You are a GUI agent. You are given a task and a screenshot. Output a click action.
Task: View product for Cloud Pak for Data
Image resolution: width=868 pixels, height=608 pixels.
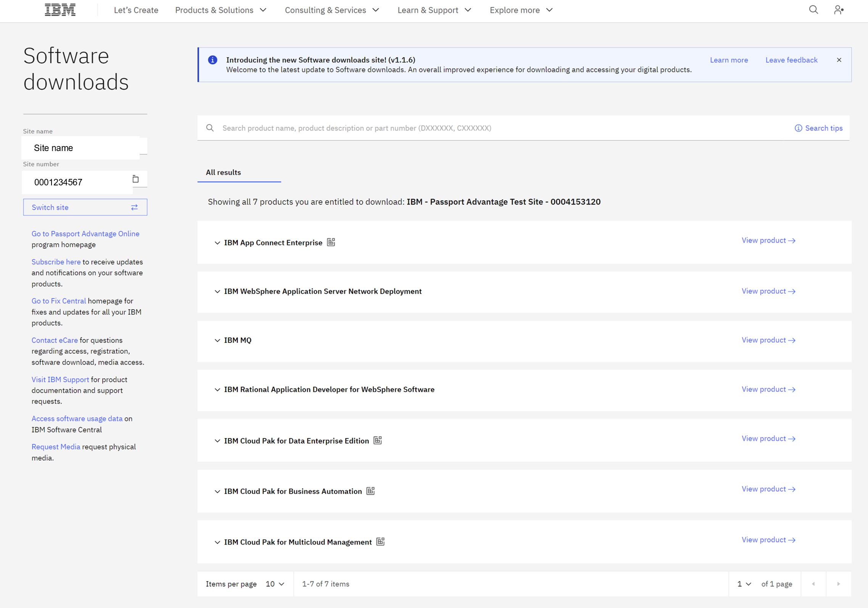pos(768,438)
